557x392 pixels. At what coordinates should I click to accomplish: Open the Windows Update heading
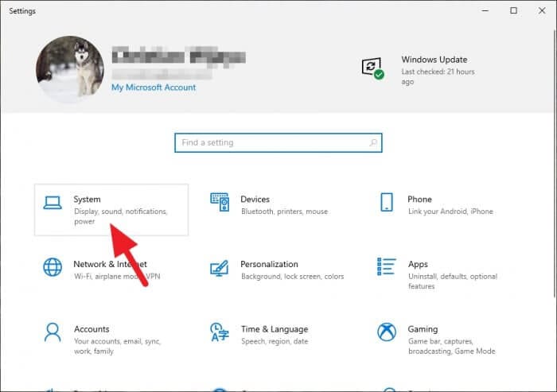coord(434,60)
